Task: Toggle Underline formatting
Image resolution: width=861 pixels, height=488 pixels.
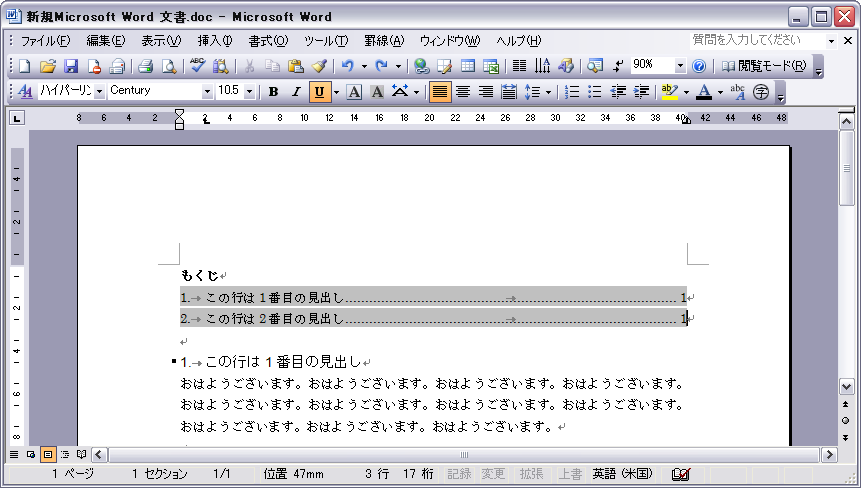Action: [320, 92]
